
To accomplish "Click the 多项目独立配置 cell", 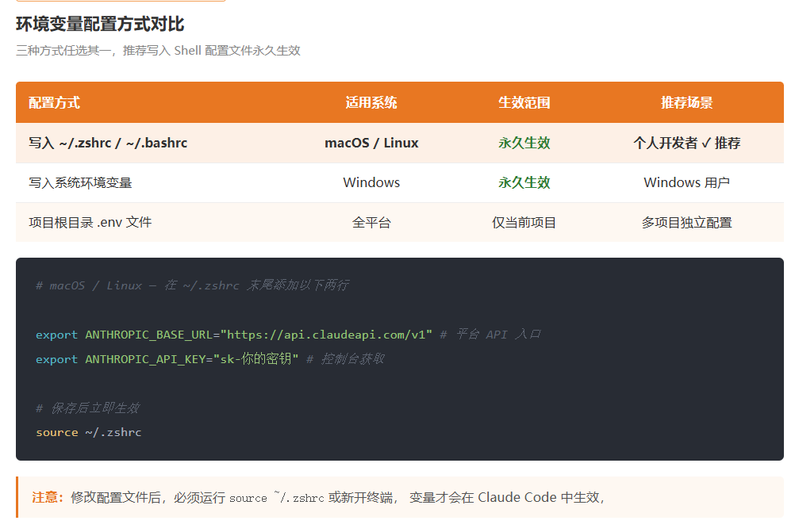I will 686,223.
